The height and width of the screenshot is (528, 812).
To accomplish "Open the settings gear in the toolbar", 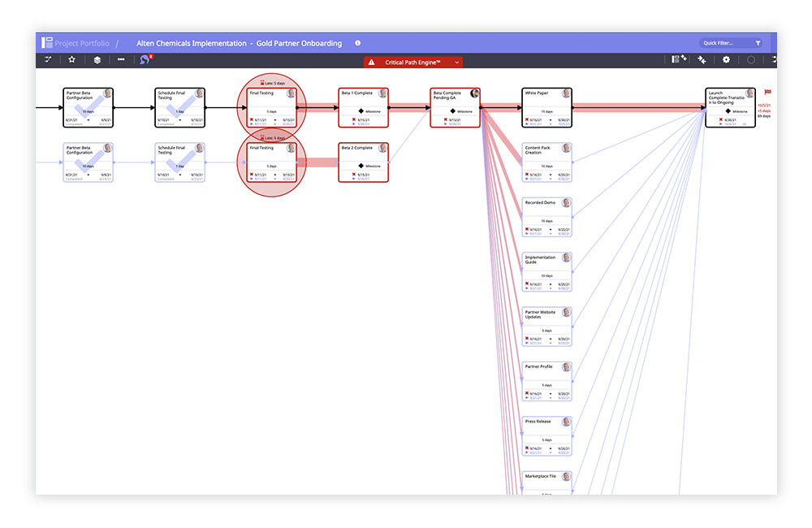I will pyautogui.click(x=725, y=60).
